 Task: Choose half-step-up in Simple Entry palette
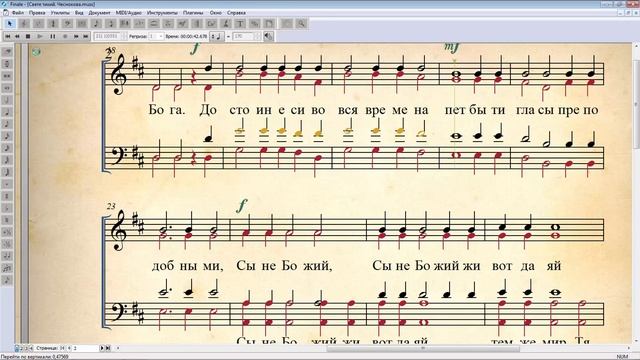[7, 232]
